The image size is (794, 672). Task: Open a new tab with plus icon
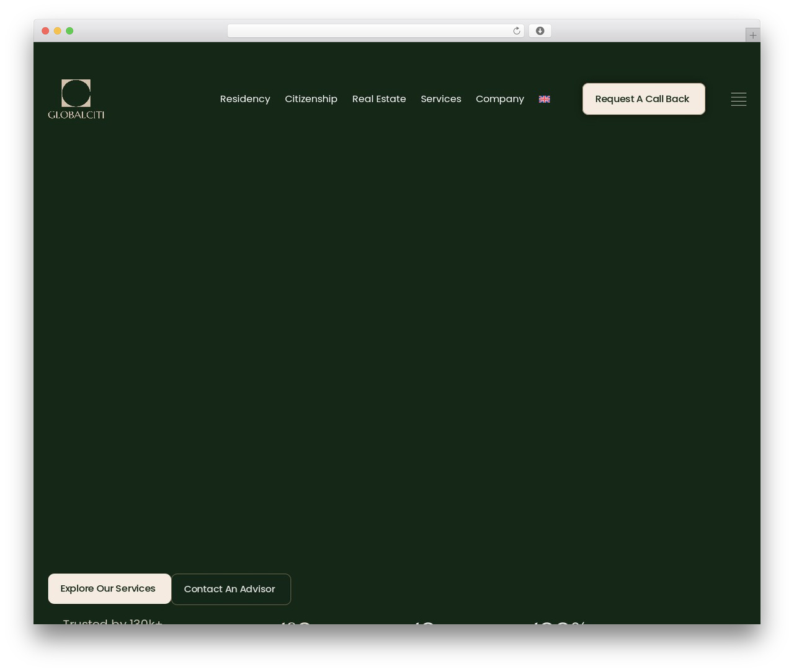coord(752,35)
